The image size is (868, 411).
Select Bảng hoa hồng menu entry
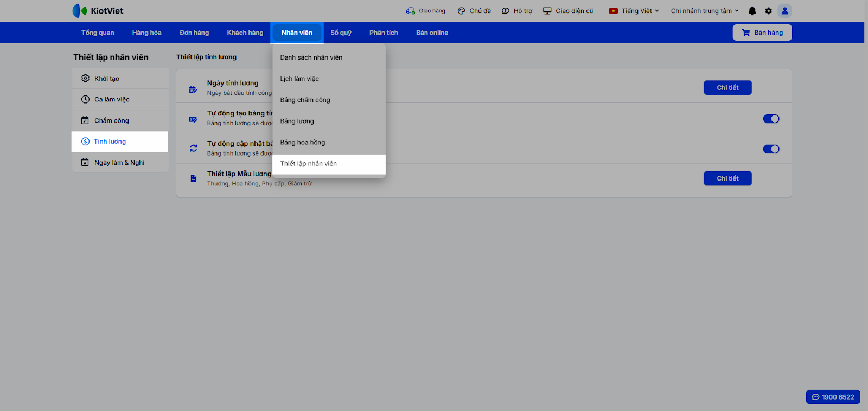329,142
